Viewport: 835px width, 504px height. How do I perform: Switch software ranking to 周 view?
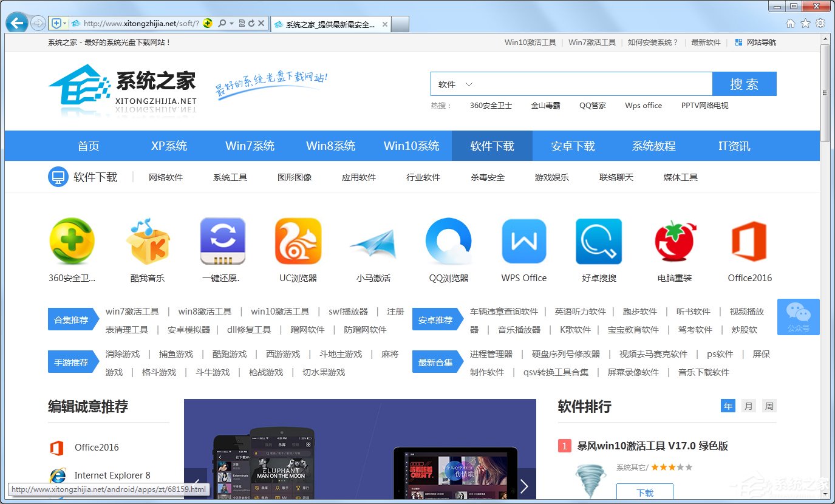pos(769,406)
